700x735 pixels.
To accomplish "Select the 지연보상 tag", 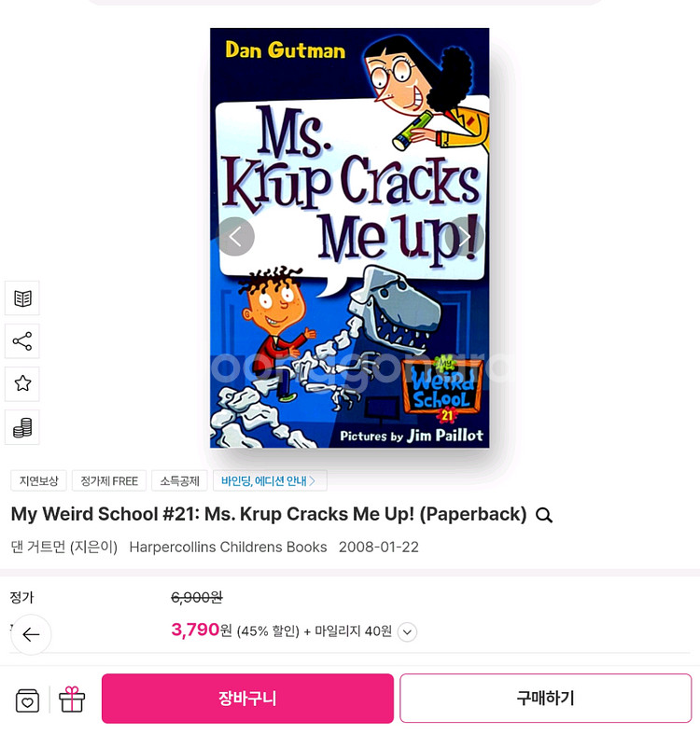I will pos(39,481).
